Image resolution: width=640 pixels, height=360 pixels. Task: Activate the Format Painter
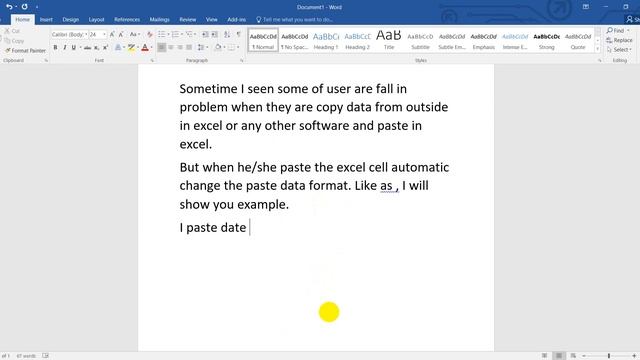coord(25,51)
